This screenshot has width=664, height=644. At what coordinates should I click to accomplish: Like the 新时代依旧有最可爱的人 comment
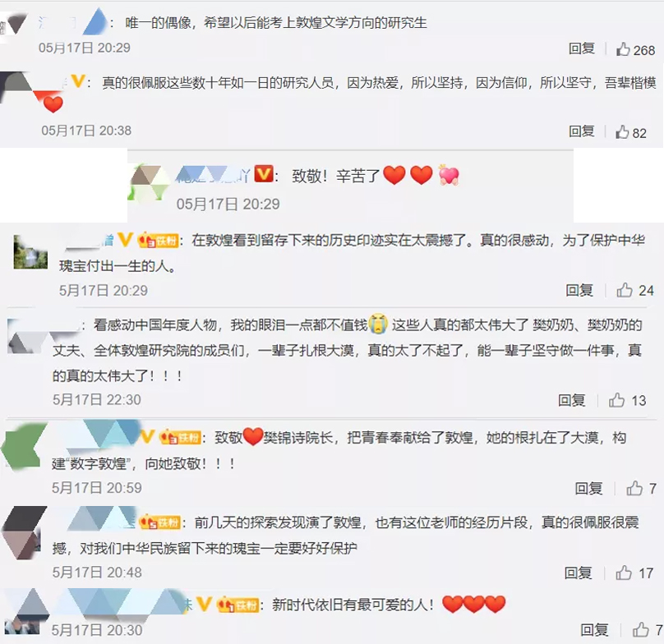pyautogui.click(x=641, y=629)
